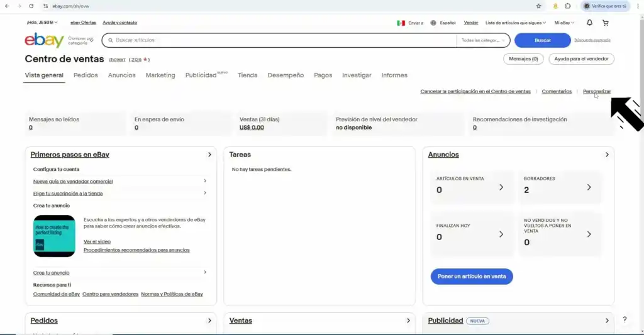The height and width of the screenshot is (335, 644).
Task: Open 'Ayuda y contacto' link
Action: point(119,23)
